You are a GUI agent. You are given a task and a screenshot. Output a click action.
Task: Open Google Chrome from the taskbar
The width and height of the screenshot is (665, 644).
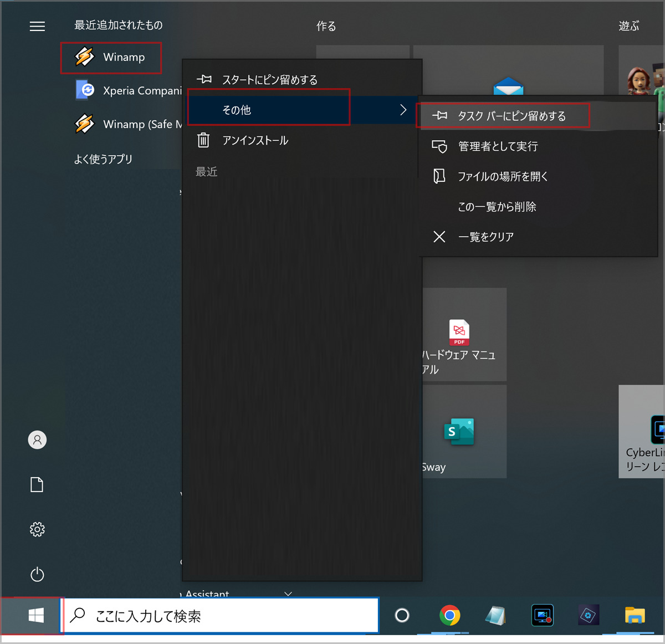pos(449,615)
